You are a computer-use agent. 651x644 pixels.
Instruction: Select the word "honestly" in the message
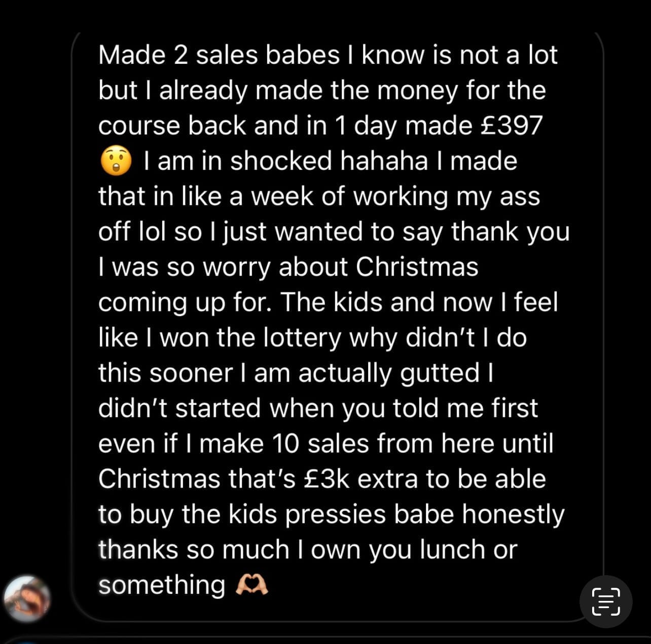[513, 514]
